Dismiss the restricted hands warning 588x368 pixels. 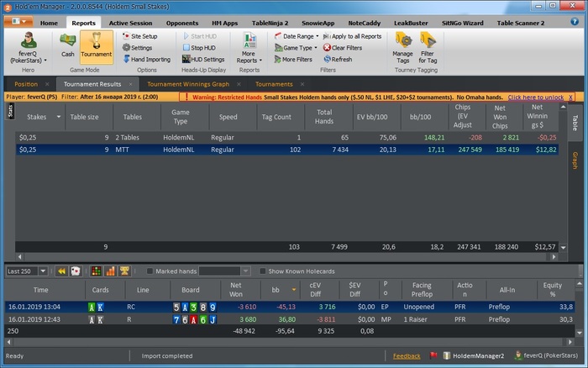[x=570, y=97]
